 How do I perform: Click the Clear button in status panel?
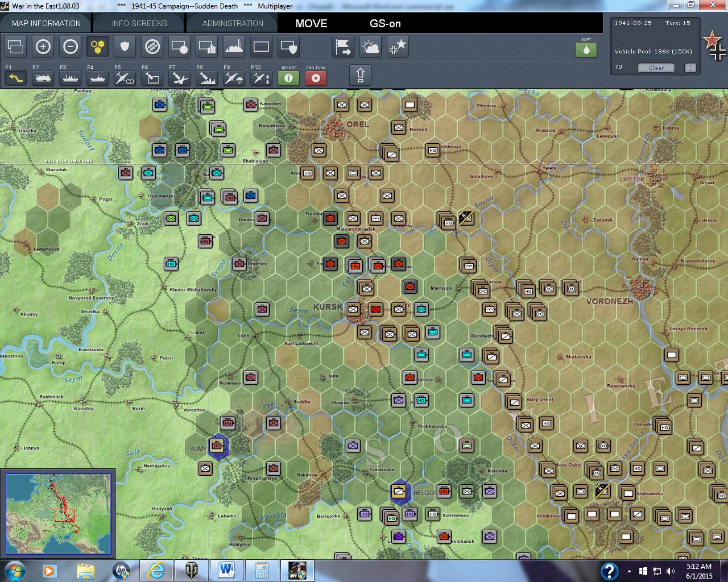pyautogui.click(x=656, y=68)
